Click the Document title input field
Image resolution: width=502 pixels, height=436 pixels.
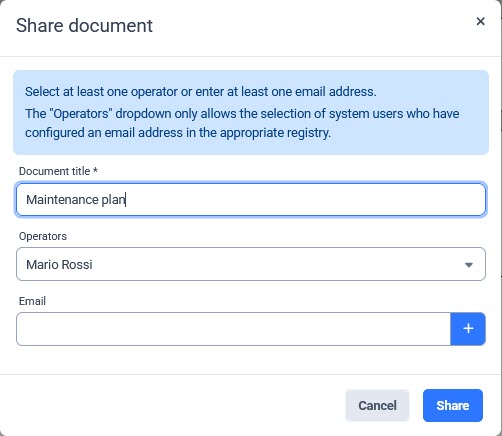coord(251,199)
